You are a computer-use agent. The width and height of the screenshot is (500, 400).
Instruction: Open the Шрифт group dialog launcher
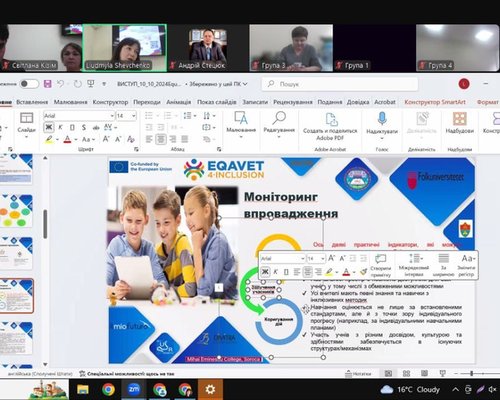(x=136, y=149)
